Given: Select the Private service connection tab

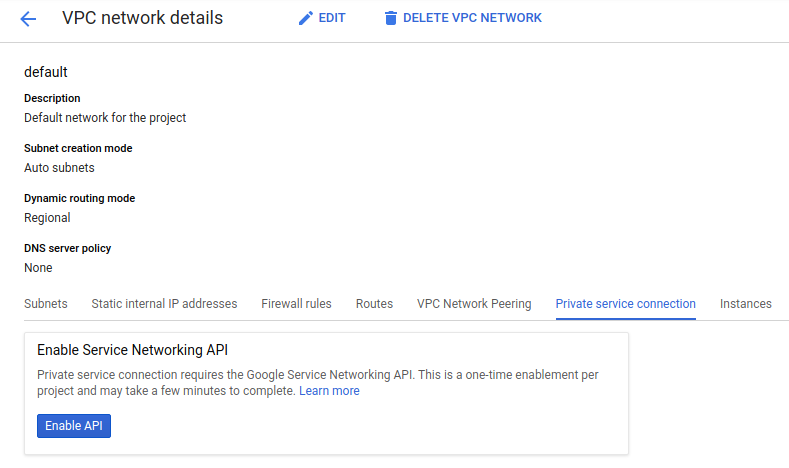Looking at the screenshot, I should click(625, 304).
